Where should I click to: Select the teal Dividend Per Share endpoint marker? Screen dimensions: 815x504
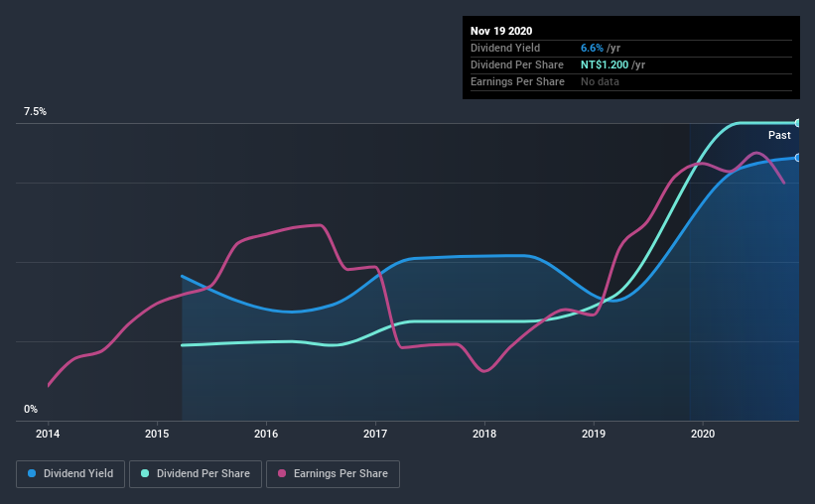(x=797, y=123)
